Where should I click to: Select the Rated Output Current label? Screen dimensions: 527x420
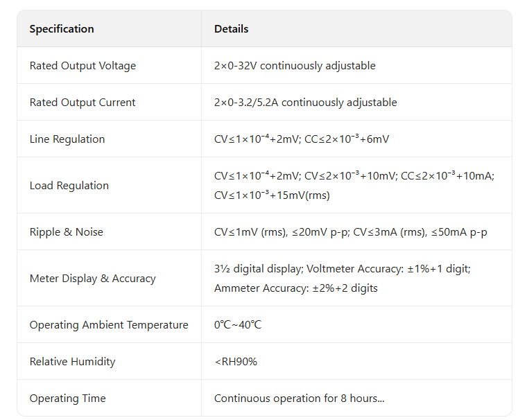(83, 103)
